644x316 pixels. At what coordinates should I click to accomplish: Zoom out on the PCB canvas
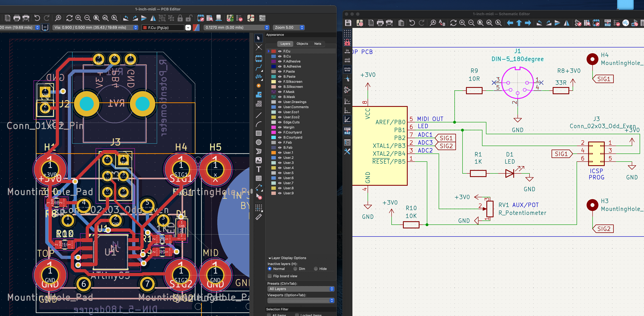tap(87, 18)
